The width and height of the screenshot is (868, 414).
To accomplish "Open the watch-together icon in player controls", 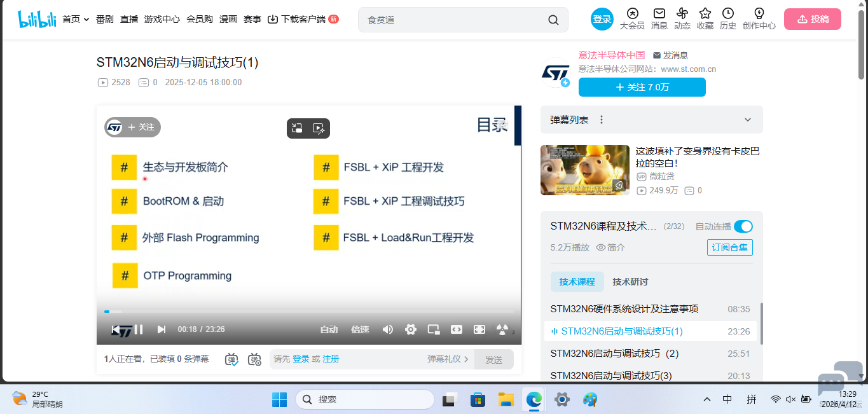I will (x=502, y=329).
